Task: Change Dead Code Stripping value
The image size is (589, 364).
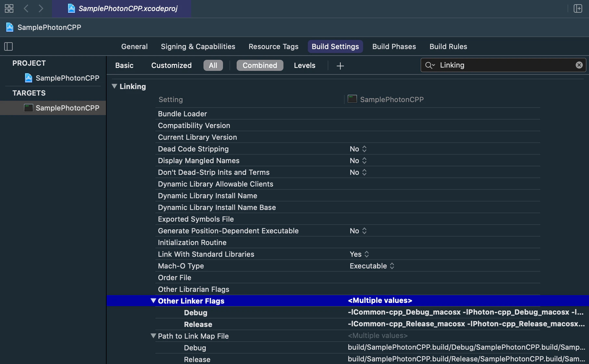Action: (358, 149)
